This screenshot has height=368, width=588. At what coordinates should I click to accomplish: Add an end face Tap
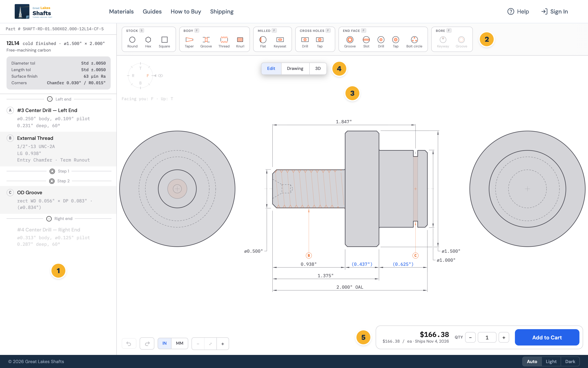coord(395,42)
